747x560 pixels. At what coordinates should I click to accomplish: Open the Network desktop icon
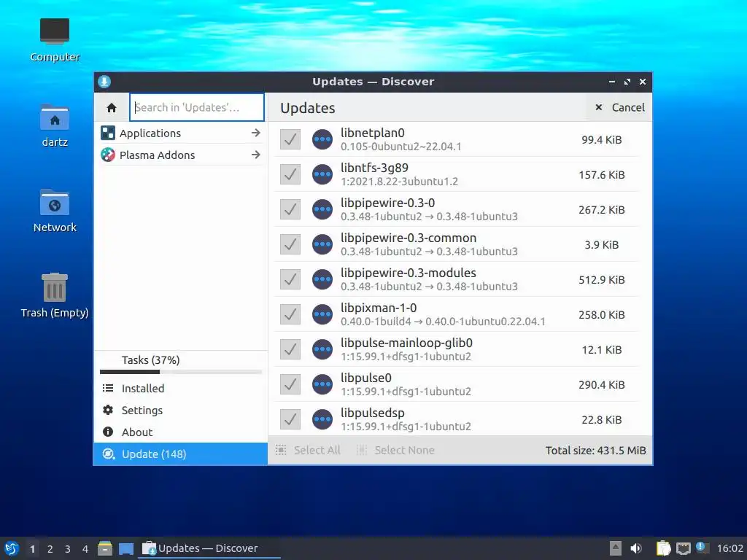point(55,211)
